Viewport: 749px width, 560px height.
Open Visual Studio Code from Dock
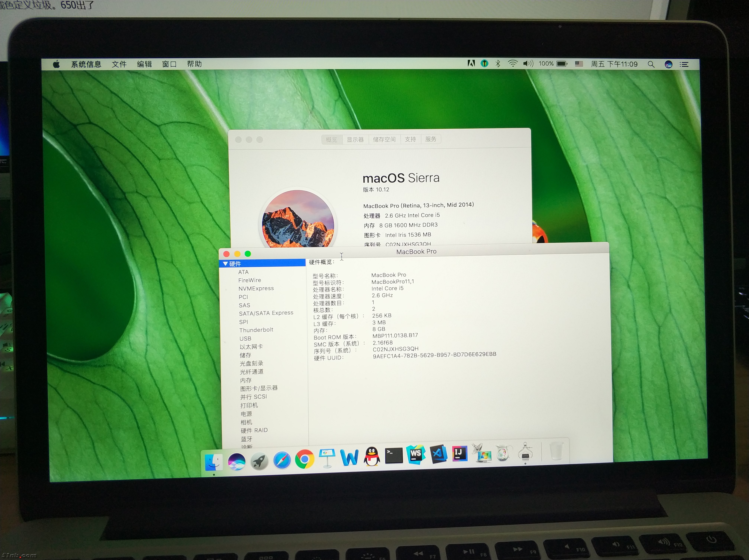439,454
